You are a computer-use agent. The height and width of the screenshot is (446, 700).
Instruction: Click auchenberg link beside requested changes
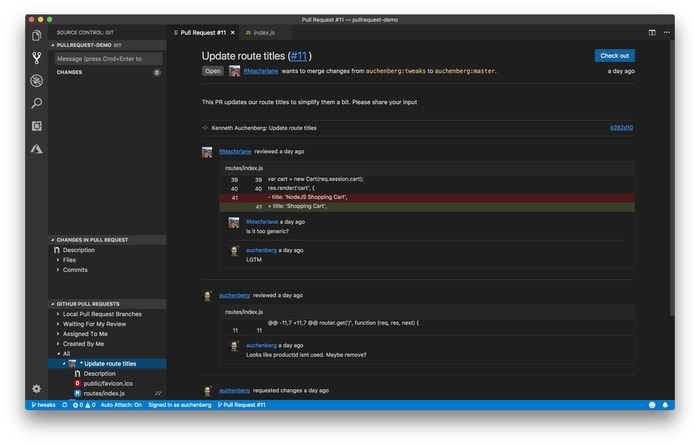pyautogui.click(x=234, y=391)
